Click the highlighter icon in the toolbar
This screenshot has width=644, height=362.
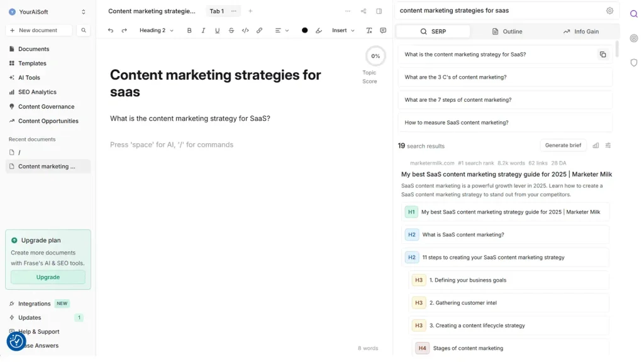pos(319,30)
